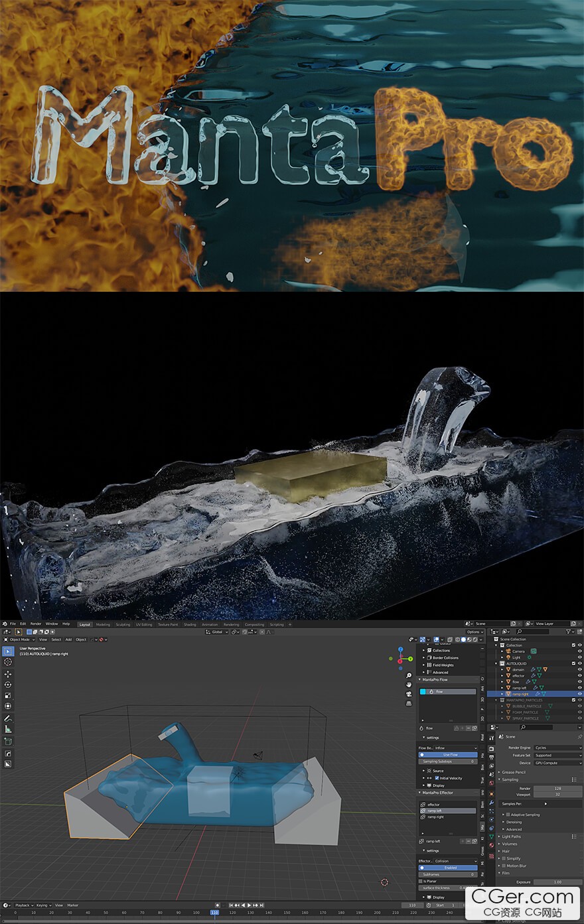Open the Device GPU Compute dropdown
Screen dimensions: 584x924
[x=558, y=763]
